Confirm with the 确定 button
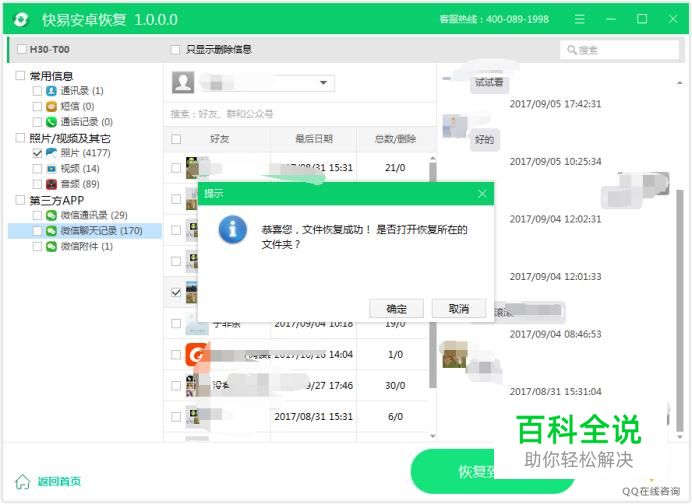 [396, 308]
